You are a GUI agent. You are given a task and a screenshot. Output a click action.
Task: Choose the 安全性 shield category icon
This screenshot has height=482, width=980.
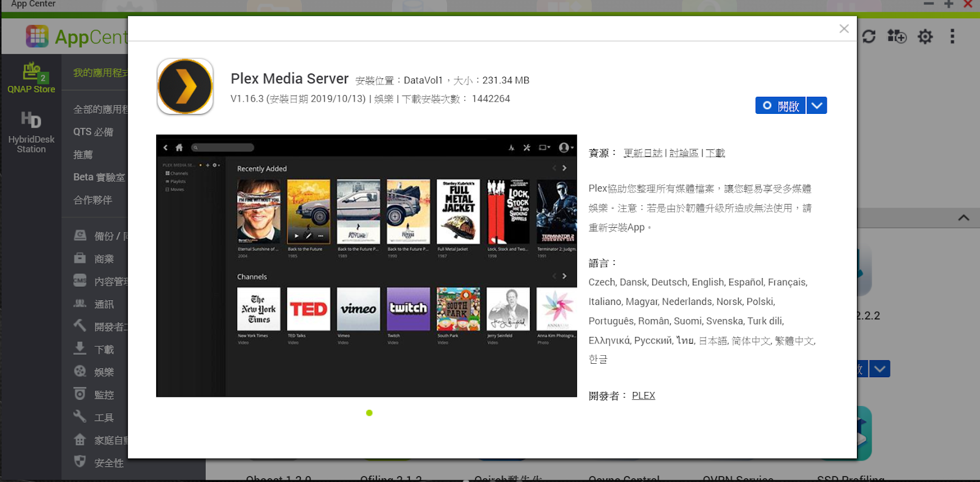coord(80,462)
